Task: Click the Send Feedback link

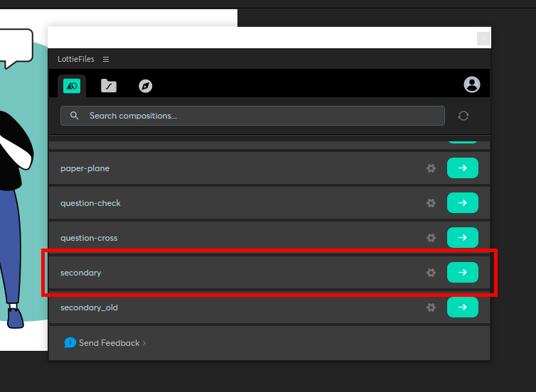Action: pos(108,343)
